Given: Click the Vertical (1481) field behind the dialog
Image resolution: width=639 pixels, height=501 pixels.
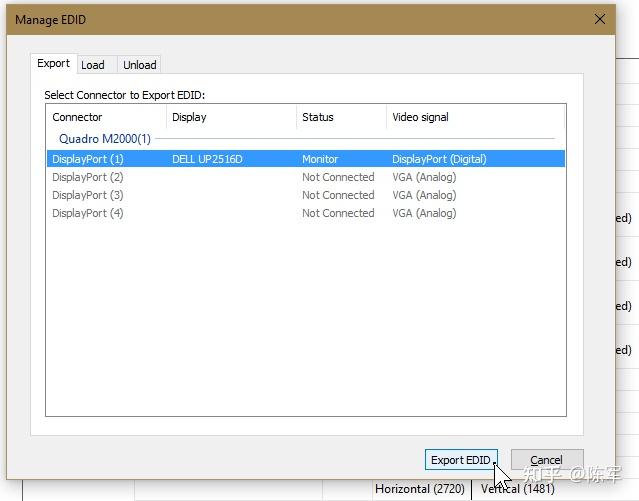Looking at the screenshot, I should pyautogui.click(x=518, y=489).
